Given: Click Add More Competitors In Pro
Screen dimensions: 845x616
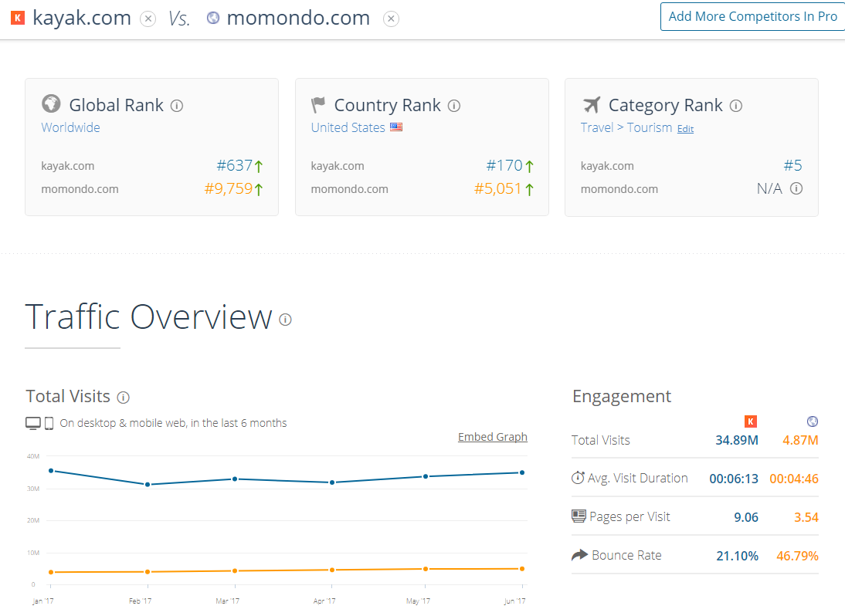Looking at the screenshot, I should click(x=752, y=17).
